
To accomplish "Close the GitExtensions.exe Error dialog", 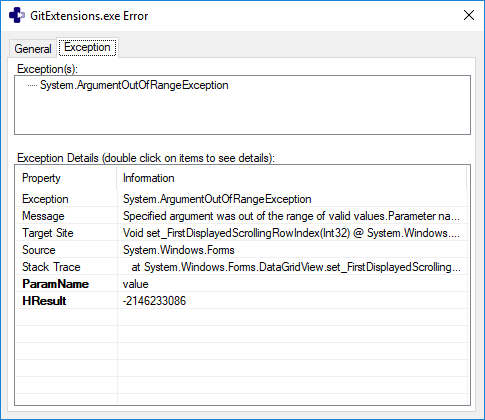I will coord(469,15).
